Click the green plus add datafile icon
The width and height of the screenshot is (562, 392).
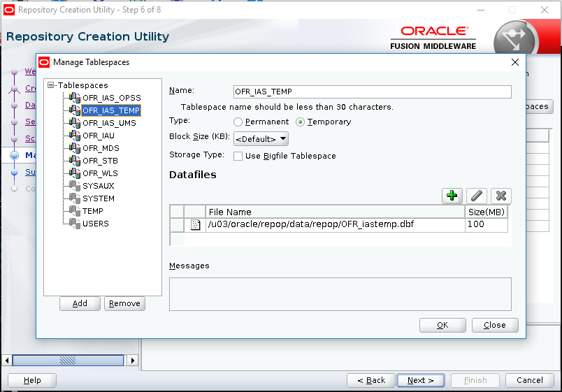coord(452,196)
